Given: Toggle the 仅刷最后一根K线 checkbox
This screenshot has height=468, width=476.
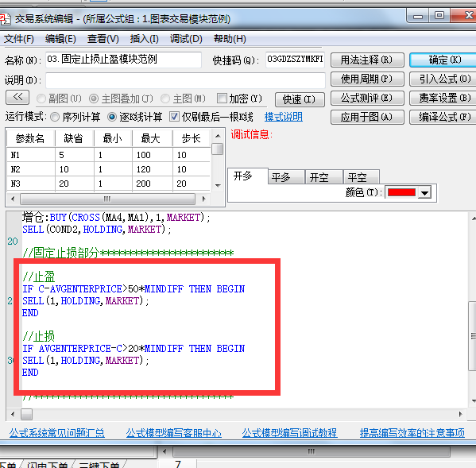Looking at the screenshot, I should 174,117.
